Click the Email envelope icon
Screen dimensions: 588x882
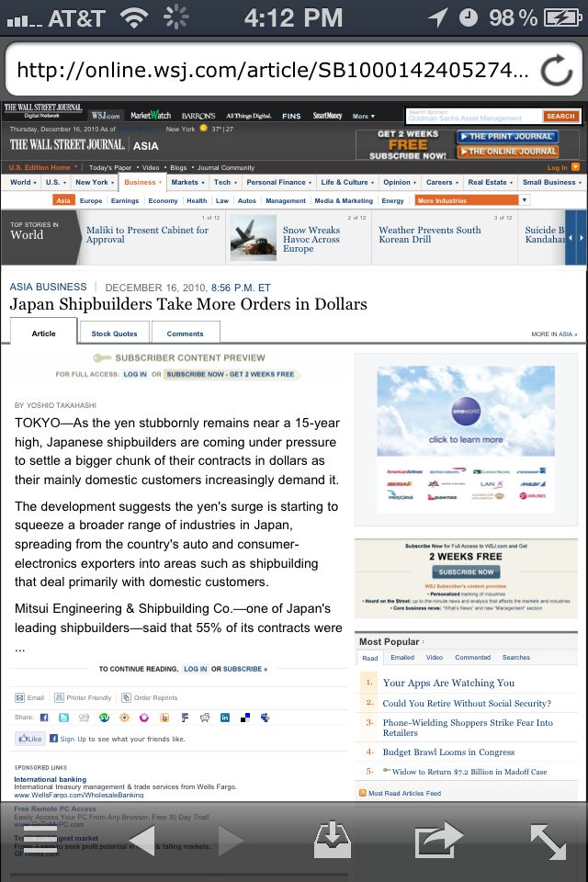click(x=19, y=697)
